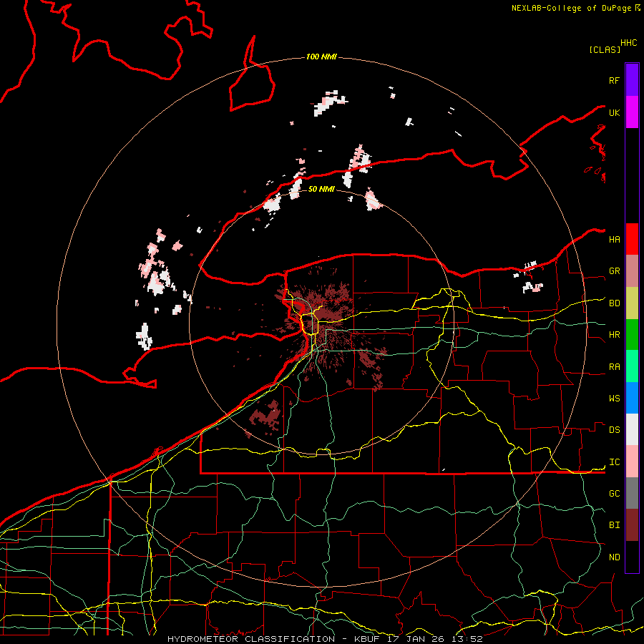
Task: Click the NEXLAB-College of DuPage credit text
Action: (x=571, y=8)
